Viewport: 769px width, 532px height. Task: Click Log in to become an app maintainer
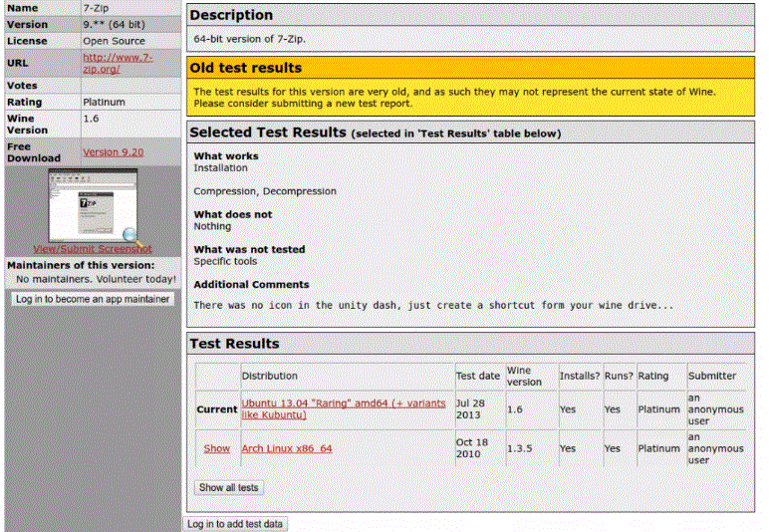pyautogui.click(x=93, y=299)
